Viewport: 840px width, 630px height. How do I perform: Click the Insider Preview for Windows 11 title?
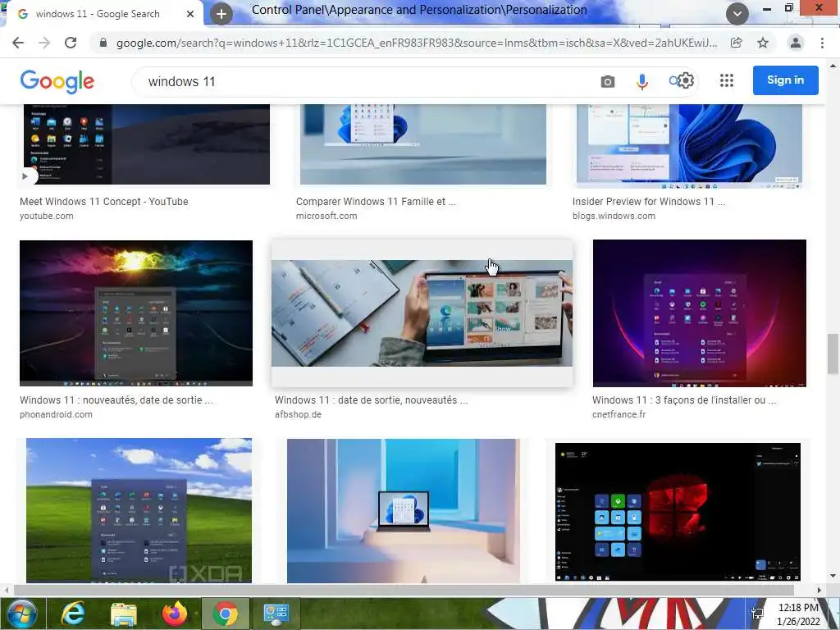click(x=649, y=202)
